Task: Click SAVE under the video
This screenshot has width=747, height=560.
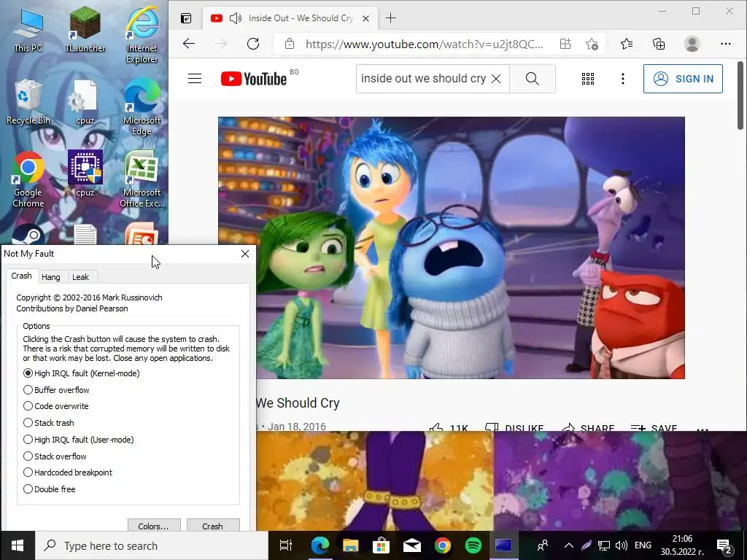Action: pyautogui.click(x=654, y=427)
